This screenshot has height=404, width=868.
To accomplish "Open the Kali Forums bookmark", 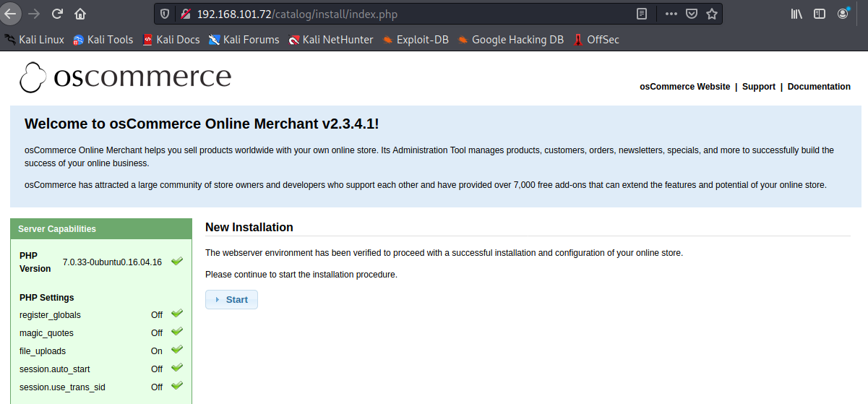I will point(244,40).
